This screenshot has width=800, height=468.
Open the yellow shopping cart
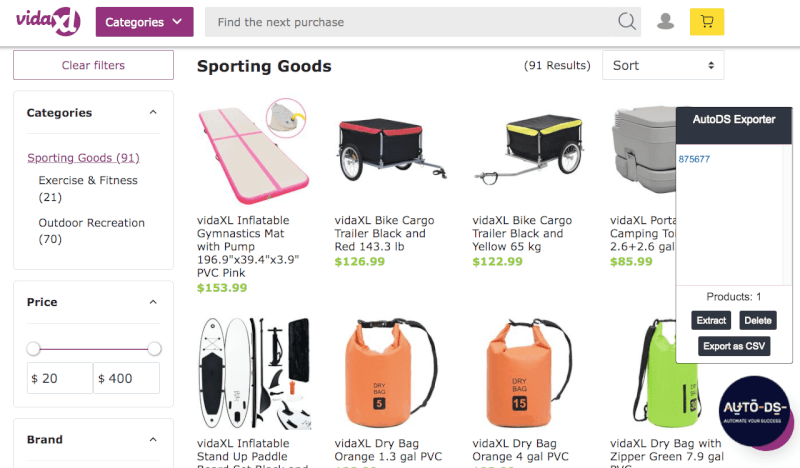pyautogui.click(x=707, y=21)
